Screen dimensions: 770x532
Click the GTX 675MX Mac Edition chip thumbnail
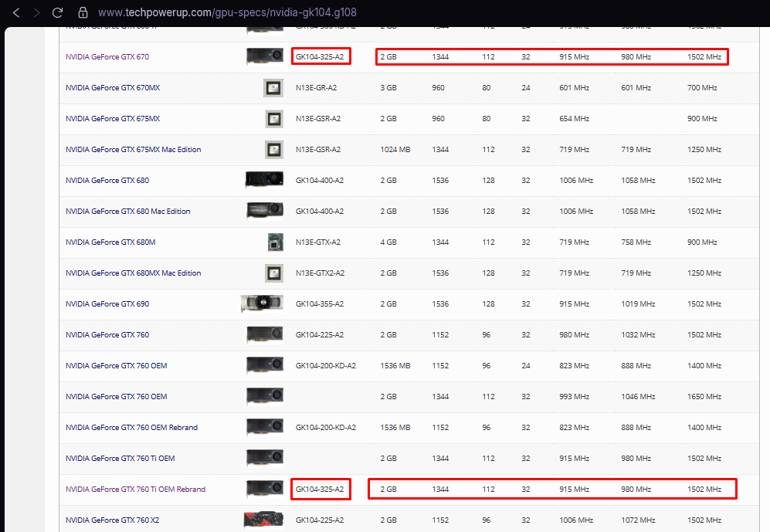pyautogui.click(x=274, y=150)
